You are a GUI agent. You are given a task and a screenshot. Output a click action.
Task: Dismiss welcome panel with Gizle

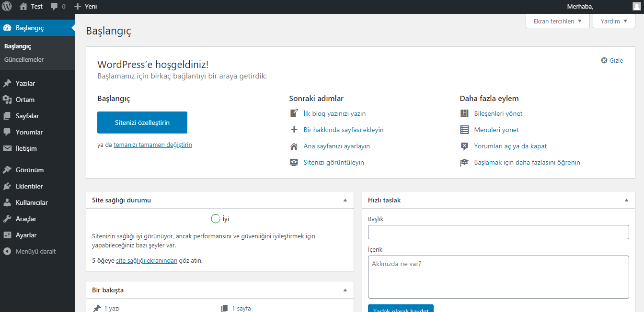[x=612, y=60]
